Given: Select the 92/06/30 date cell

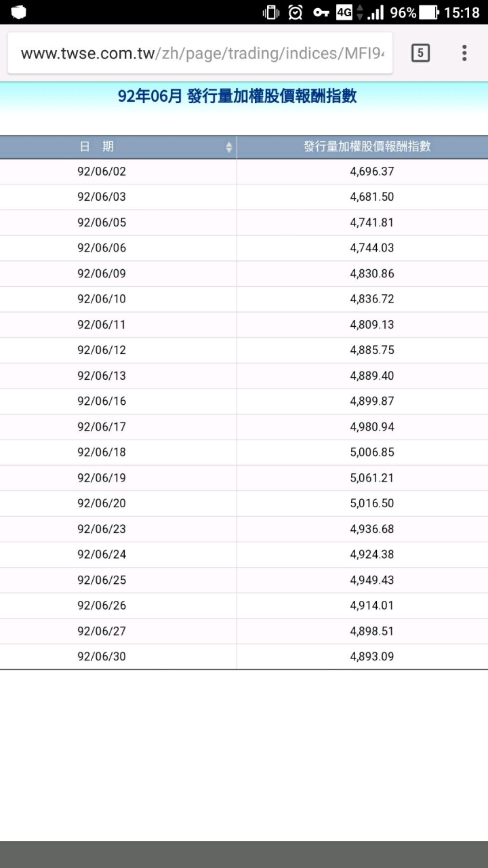Looking at the screenshot, I should pyautogui.click(x=102, y=656).
